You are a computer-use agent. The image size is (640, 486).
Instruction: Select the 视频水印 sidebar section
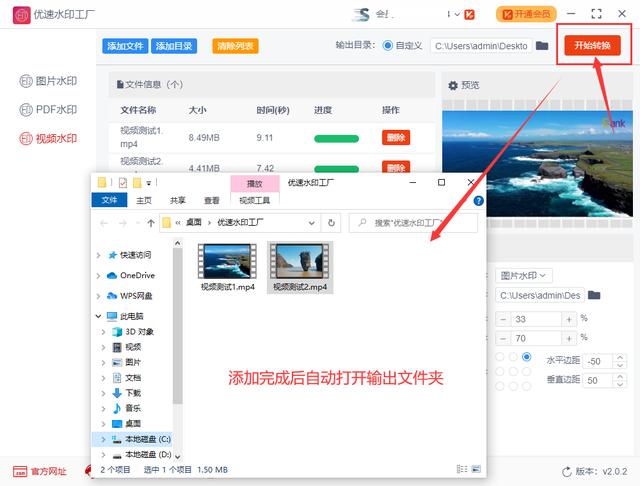coord(48,138)
